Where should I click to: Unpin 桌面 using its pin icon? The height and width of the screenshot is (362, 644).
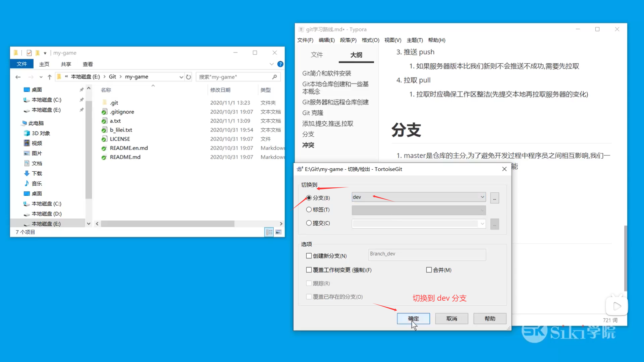(x=82, y=89)
